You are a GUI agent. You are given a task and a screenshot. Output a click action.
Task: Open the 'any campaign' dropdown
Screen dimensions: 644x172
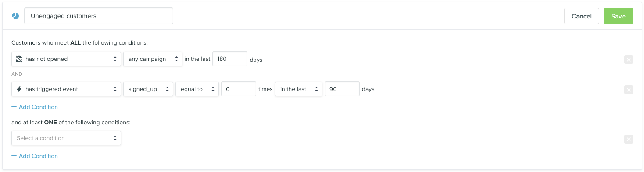(153, 59)
